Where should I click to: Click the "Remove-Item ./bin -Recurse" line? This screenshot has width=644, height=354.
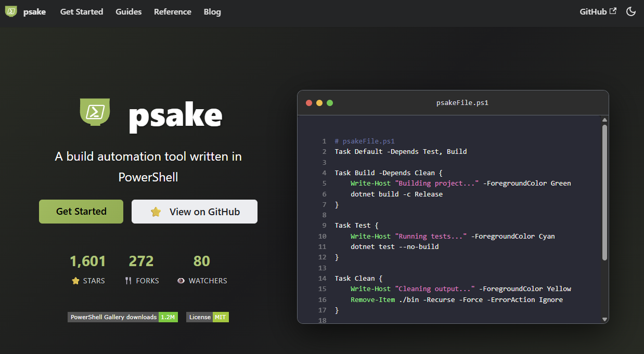pyautogui.click(x=457, y=300)
